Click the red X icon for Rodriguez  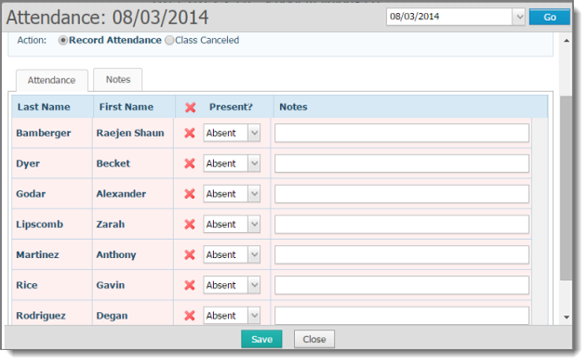(x=190, y=315)
